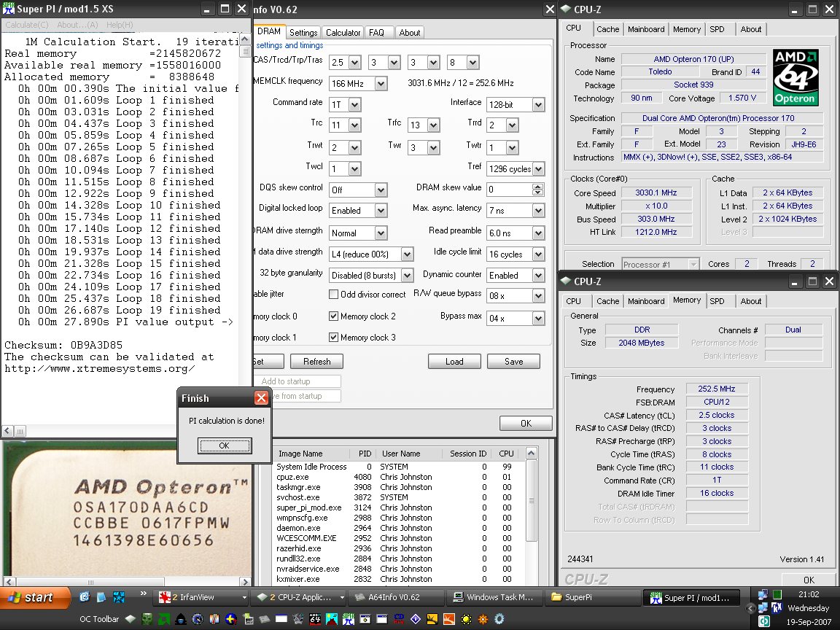The image size is (840, 630).
Task: Select the super_pi_mod.exe process row
Action: pyautogui.click(x=397, y=507)
